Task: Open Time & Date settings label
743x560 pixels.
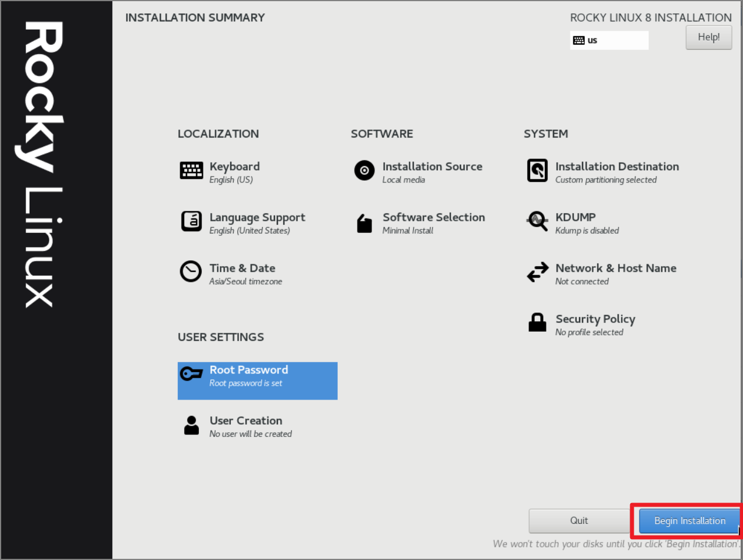Action: click(242, 268)
